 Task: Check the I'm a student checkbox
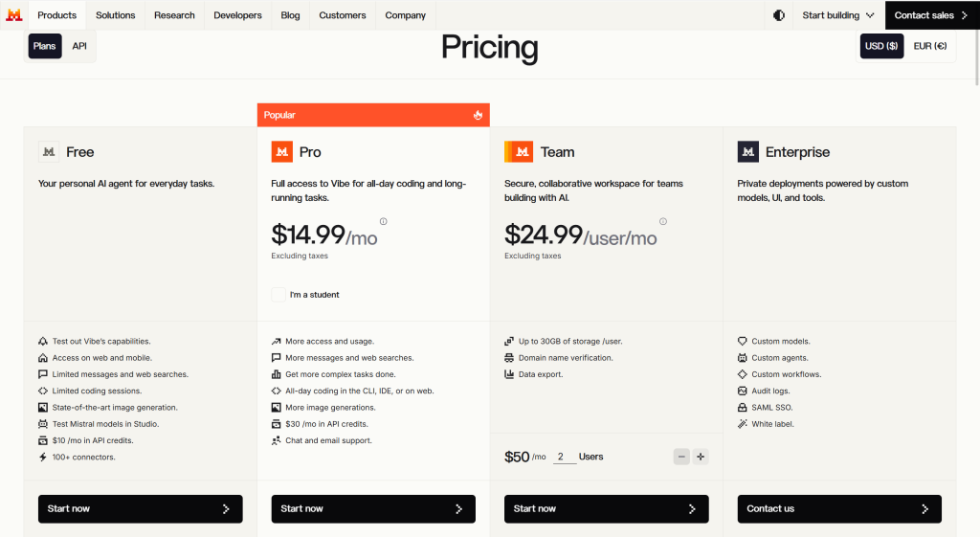tap(278, 295)
